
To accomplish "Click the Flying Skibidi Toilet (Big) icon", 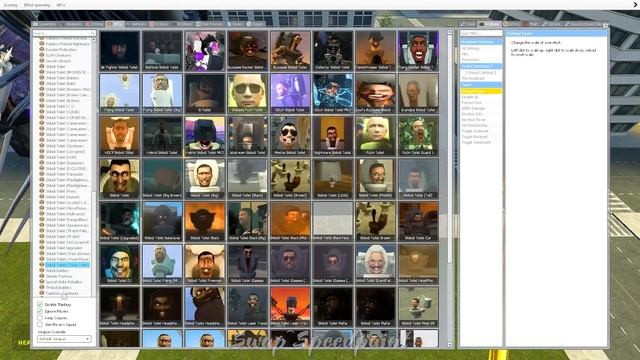I will (x=162, y=93).
